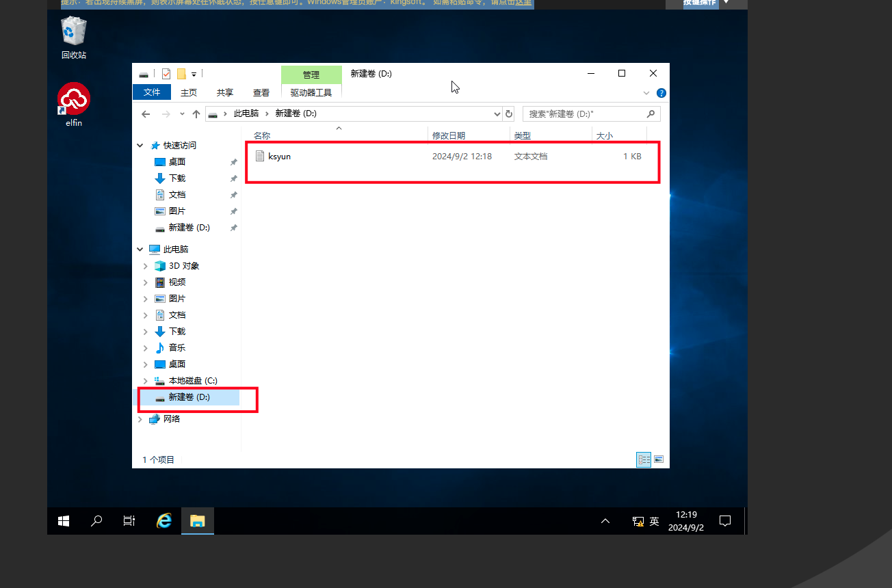
Task: Switch to the 共享 ribbon tab
Action: tap(224, 92)
